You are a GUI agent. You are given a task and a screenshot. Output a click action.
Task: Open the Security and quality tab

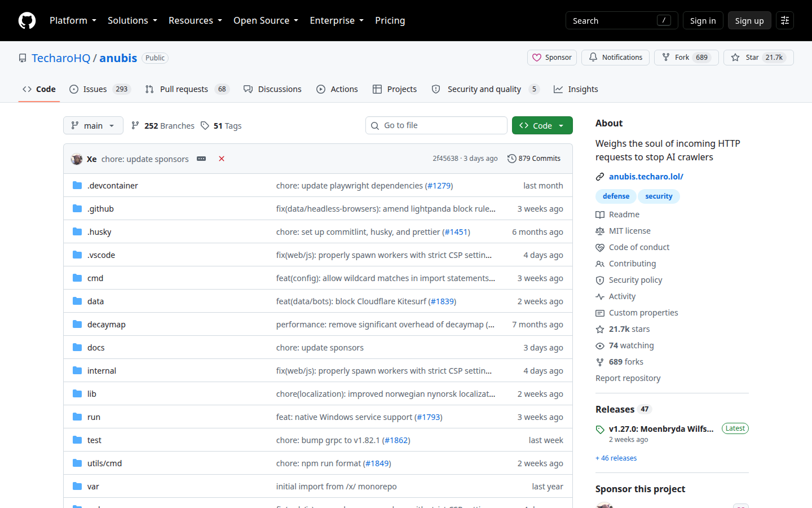486,89
